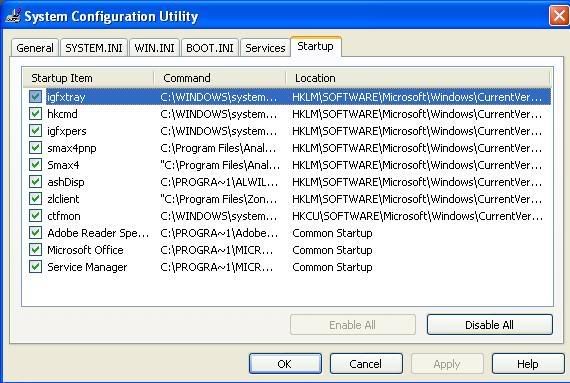This screenshot has width=570, height=383.
Task: Click ctfmon's HKCU\SOFTWARE location cell
Action: [x=417, y=216]
